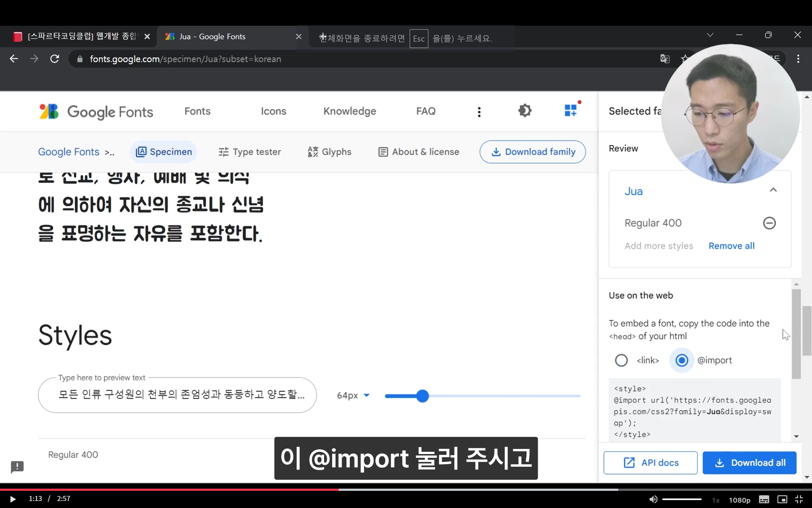Play the video
Screen dimensions: 812x508
(x=12, y=499)
